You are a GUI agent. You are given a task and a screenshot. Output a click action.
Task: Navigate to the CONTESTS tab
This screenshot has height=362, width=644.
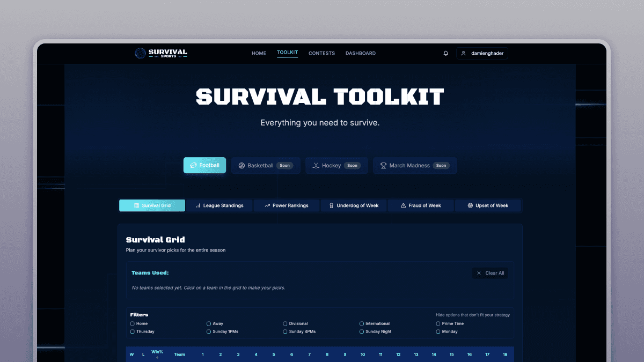coord(321,53)
